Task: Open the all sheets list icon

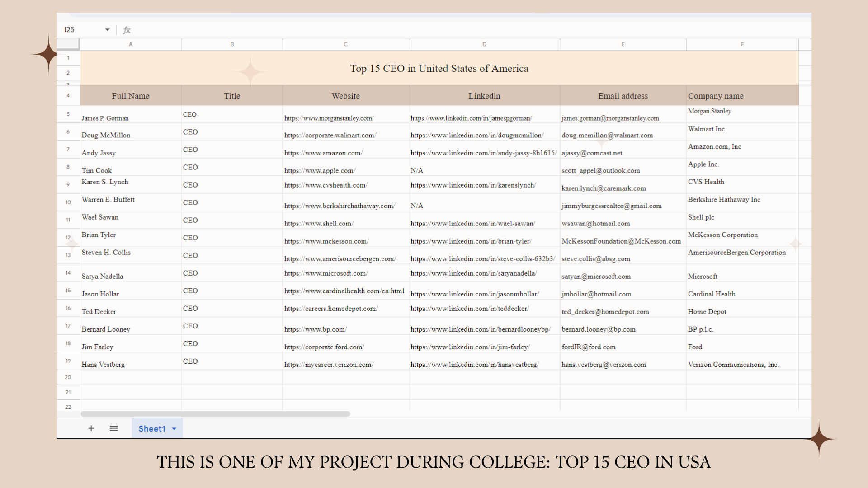Action: (x=113, y=428)
